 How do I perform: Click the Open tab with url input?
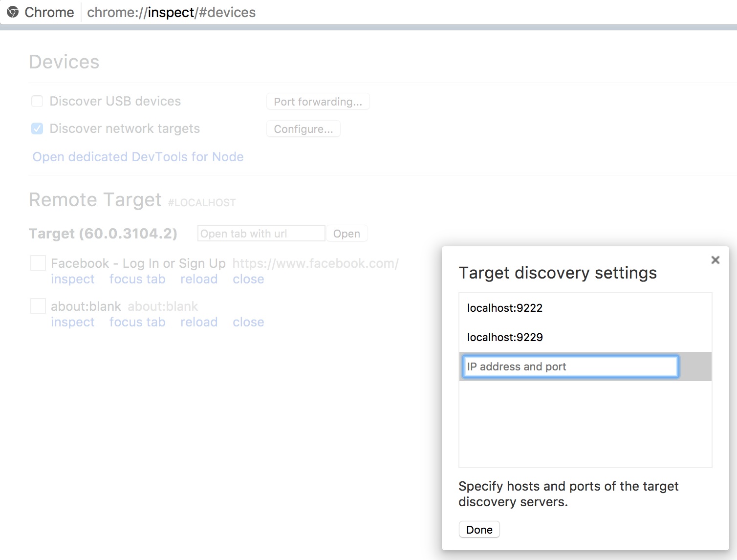(261, 233)
